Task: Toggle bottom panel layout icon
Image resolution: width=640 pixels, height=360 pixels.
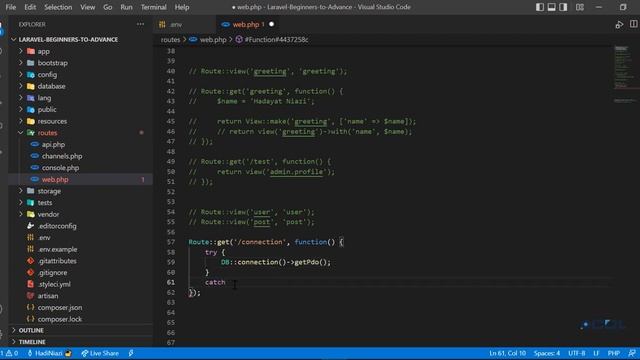Action: click(551, 7)
